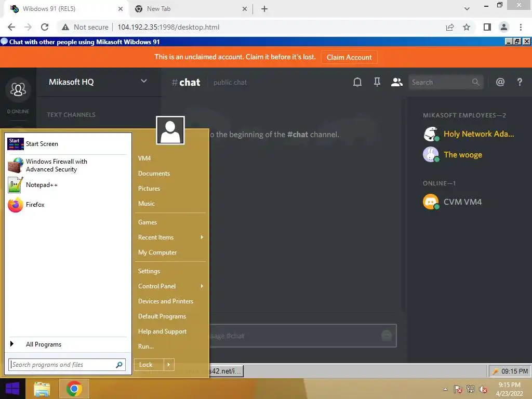Viewport: 532px width, 399px height.
Task: Open Notepad++ from the start menu
Action: (67, 185)
